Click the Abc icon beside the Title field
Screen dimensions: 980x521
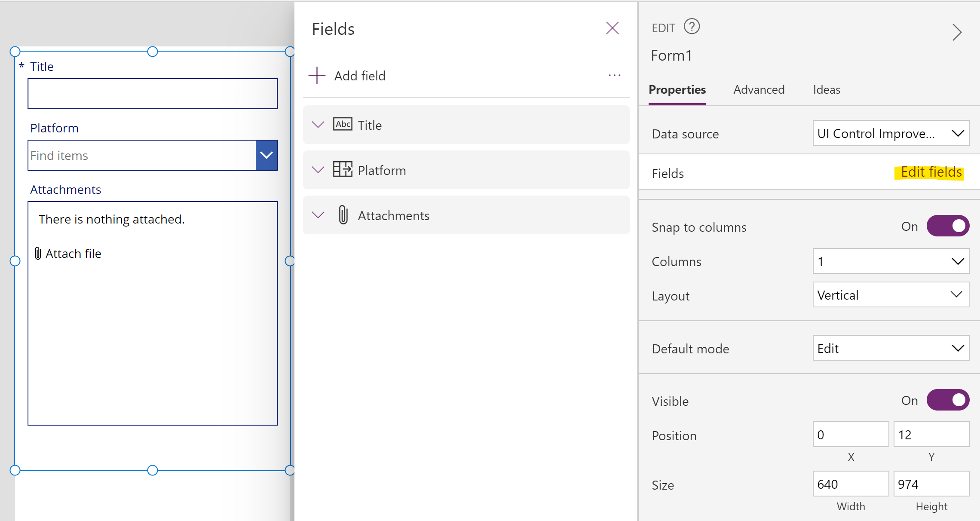coord(343,124)
